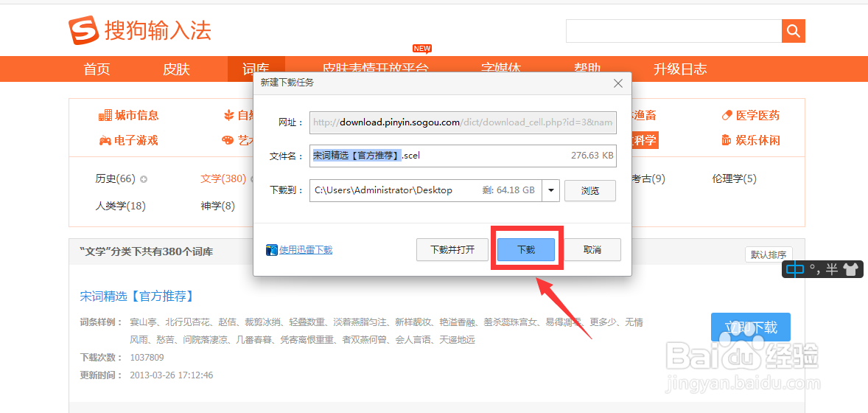
Task: Select the 电子游戏 category
Action: point(136,140)
